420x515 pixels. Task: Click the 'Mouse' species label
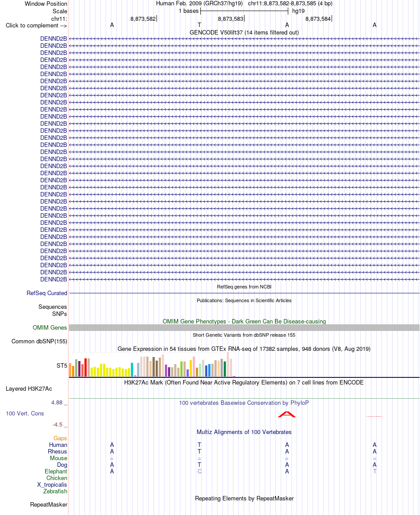[x=58, y=458]
